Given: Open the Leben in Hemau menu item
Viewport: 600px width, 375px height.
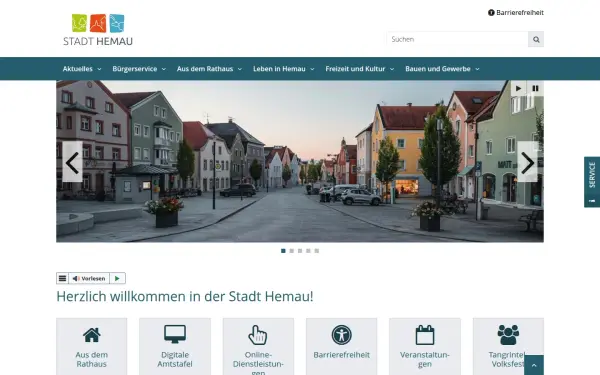Looking at the screenshot, I should coord(279,69).
